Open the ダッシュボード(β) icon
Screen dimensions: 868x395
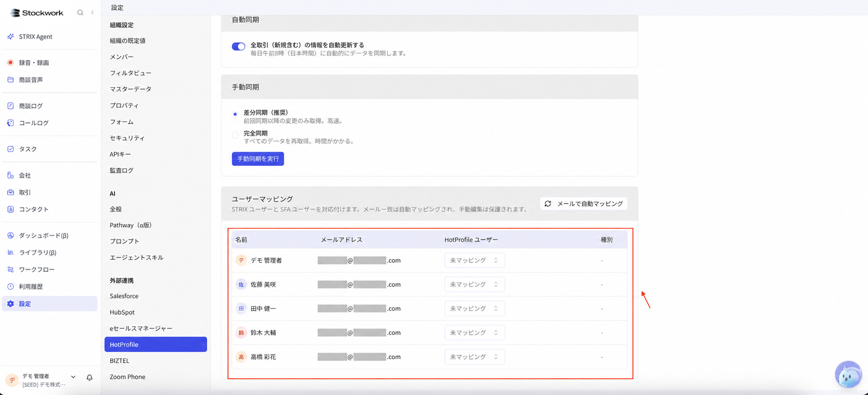click(11, 235)
